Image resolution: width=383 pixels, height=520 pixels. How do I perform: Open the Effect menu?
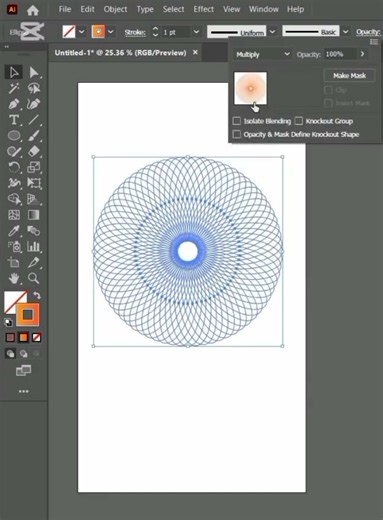pyautogui.click(x=204, y=9)
